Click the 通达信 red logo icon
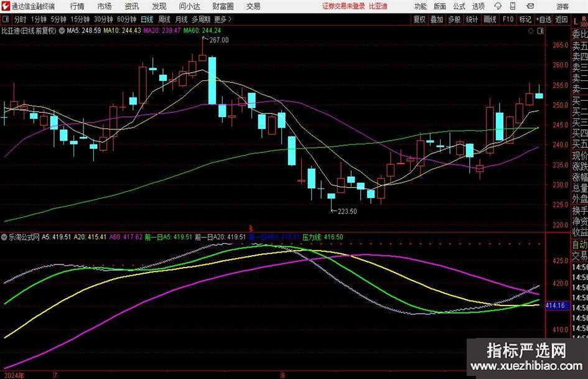 6,6
